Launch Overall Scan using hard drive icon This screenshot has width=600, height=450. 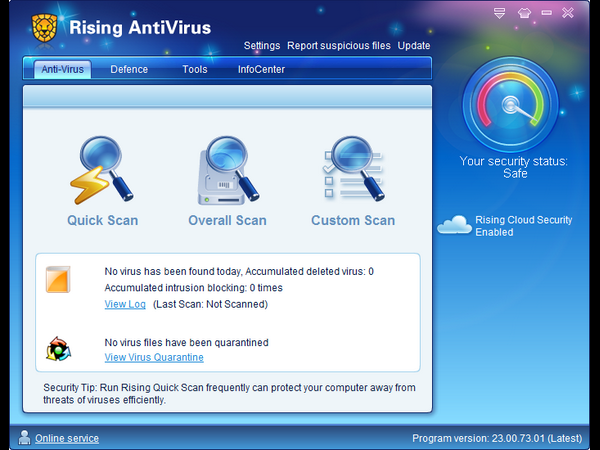(228, 171)
